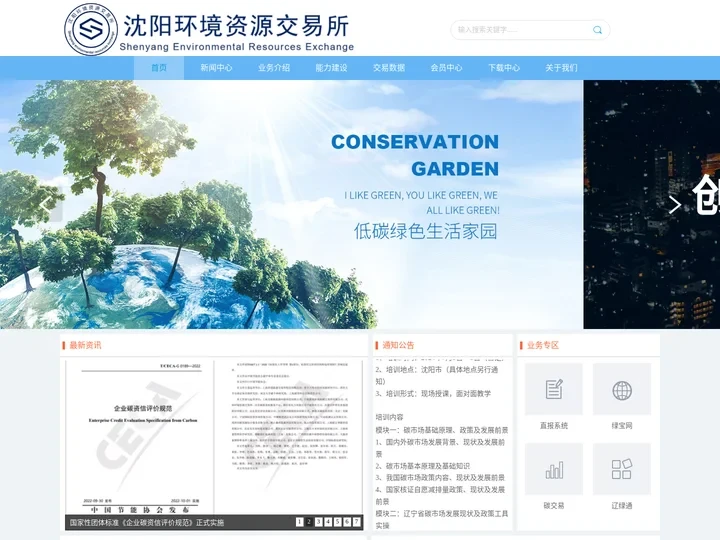The width and height of the screenshot is (720, 540).
Task: Click the 绿宝网 label
Action: click(622, 426)
